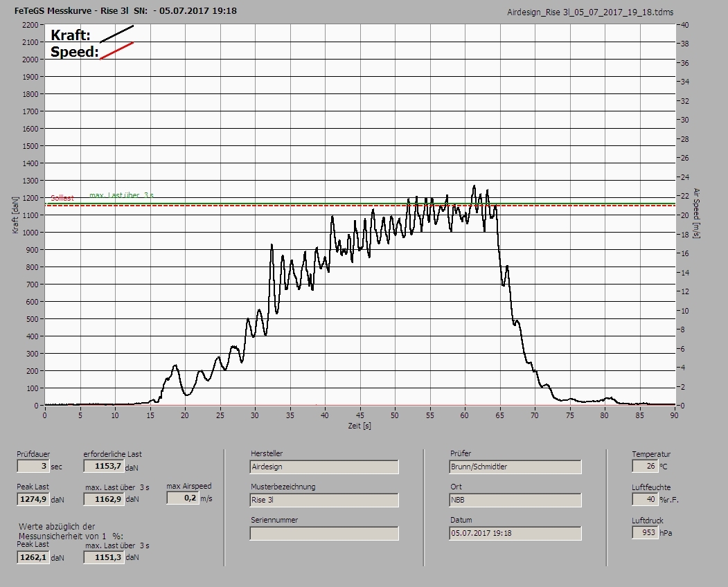Click the 'sec' unit beside Prüfdauer
728x587 pixels.
pyautogui.click(x=56, y=467)
